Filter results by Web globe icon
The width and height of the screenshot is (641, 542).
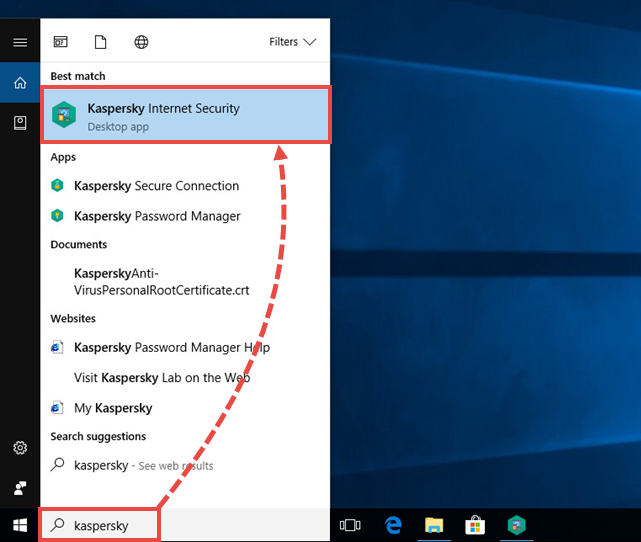pos(141,42)
